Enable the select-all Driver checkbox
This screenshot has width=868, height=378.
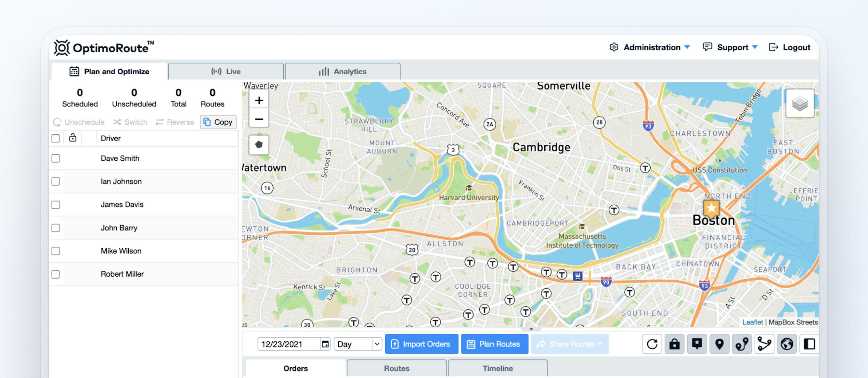pos(56,138)
